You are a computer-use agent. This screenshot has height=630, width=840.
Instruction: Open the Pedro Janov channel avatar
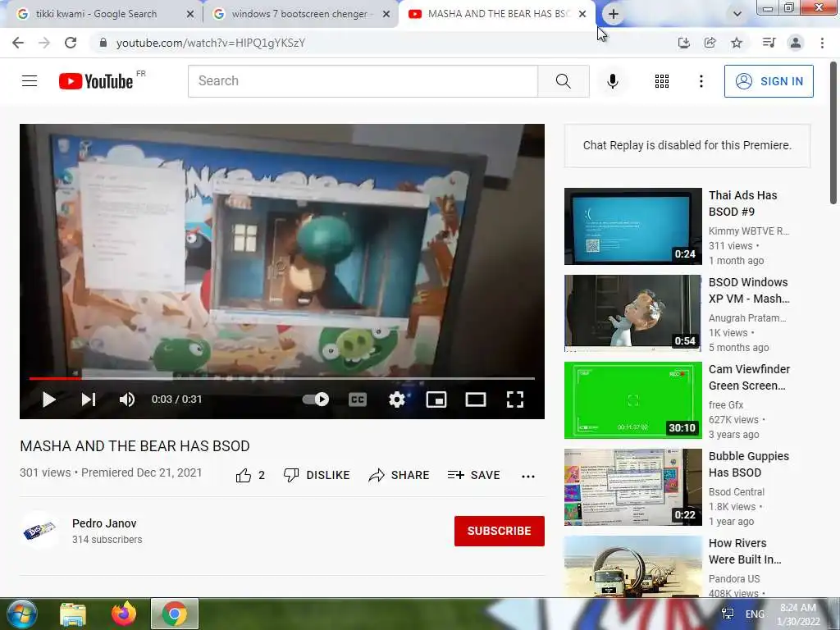[39, 531]
